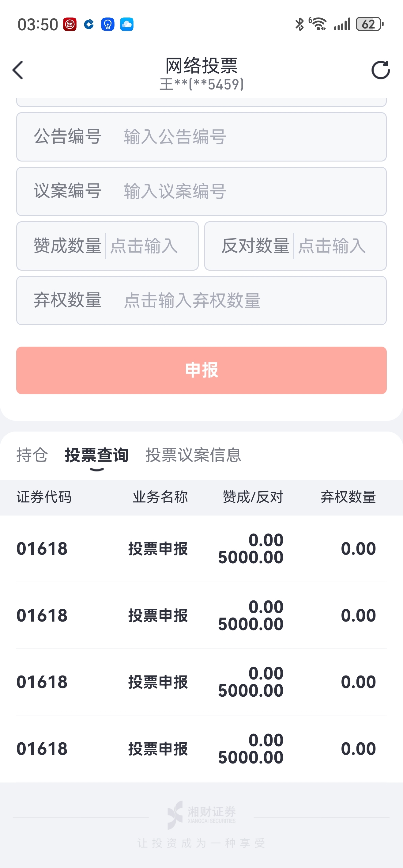Tap the red bank notification icon

pyautogui.click(x=70, y=24)
